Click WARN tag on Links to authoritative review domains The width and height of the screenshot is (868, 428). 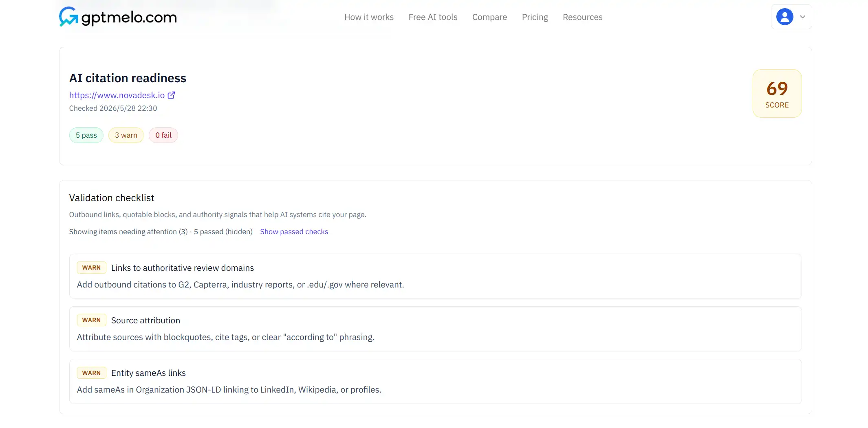[x=91, y=268]
